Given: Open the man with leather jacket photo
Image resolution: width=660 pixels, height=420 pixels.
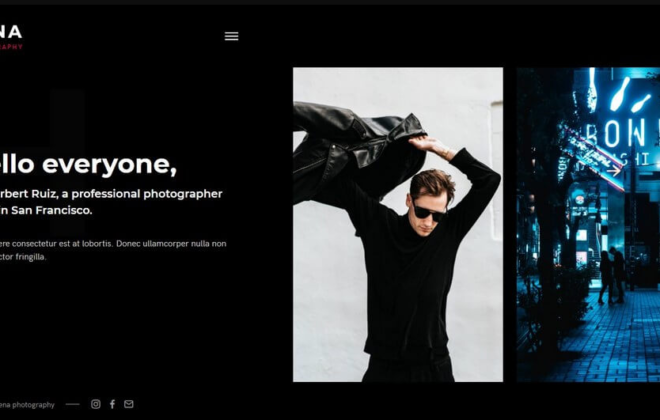Looking at the screenshot, I should pyautogui.click(x=398, y=225).
